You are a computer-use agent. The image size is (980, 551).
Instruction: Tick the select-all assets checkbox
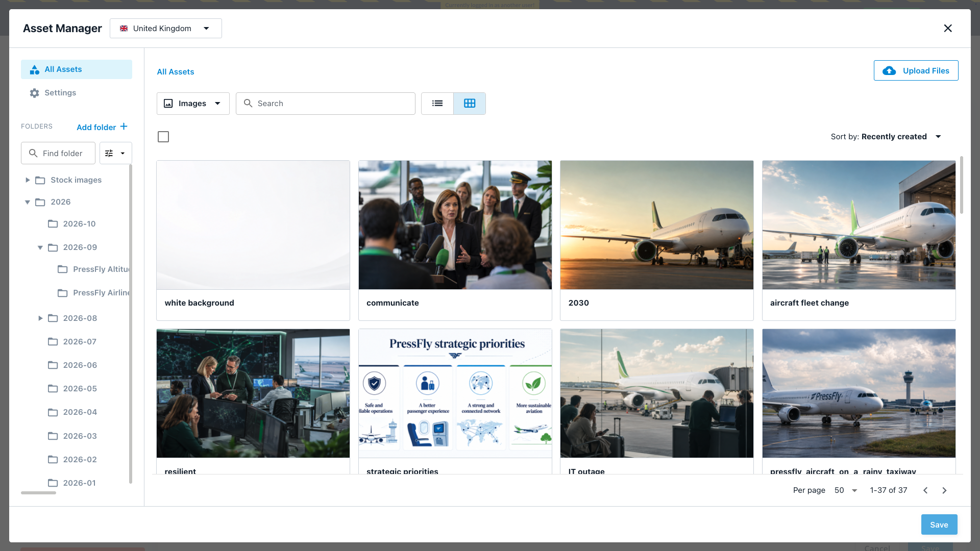click(x=163, y=137)
